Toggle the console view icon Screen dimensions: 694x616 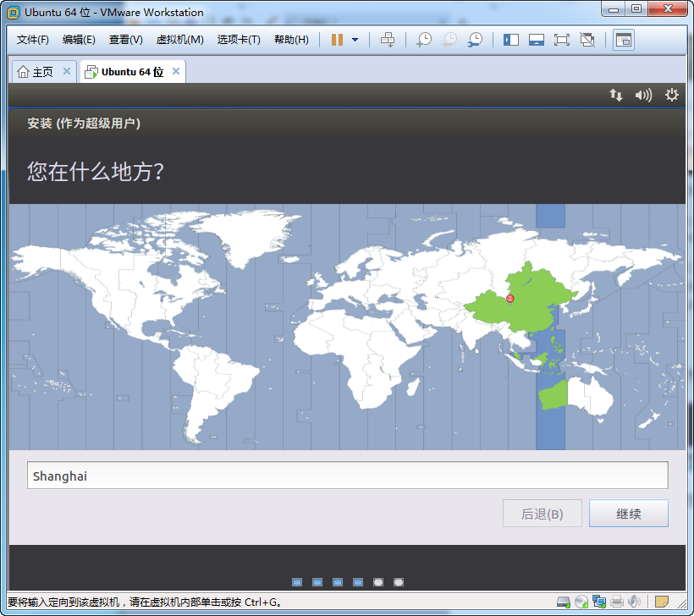point(624,40)
